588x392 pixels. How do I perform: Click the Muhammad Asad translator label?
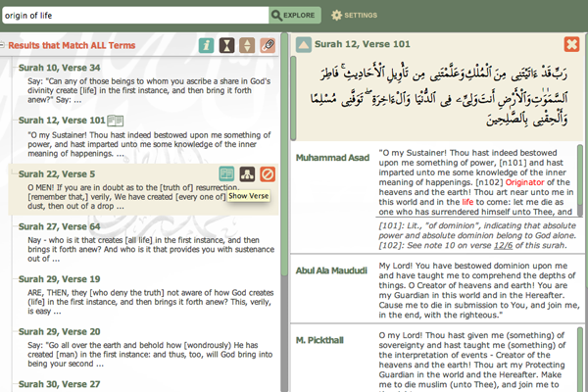(332, 158)
